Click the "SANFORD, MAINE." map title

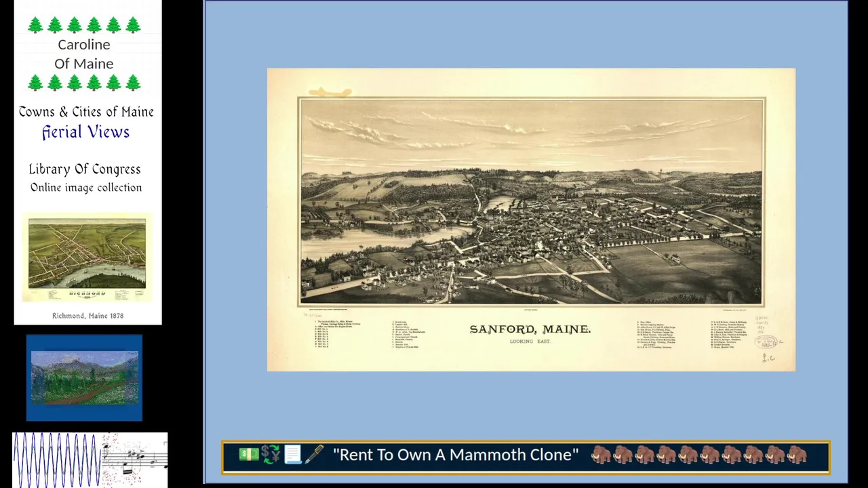coord(530,329)
